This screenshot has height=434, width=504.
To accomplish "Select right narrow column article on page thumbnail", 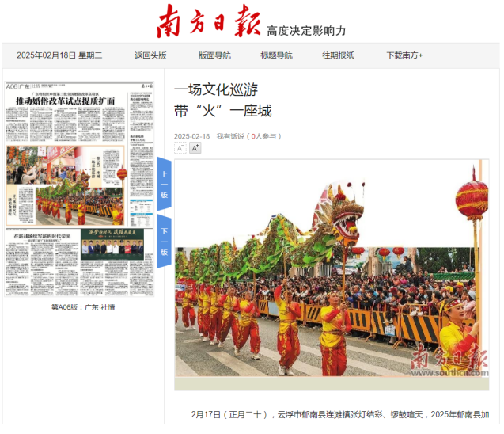I will (141, 159).
